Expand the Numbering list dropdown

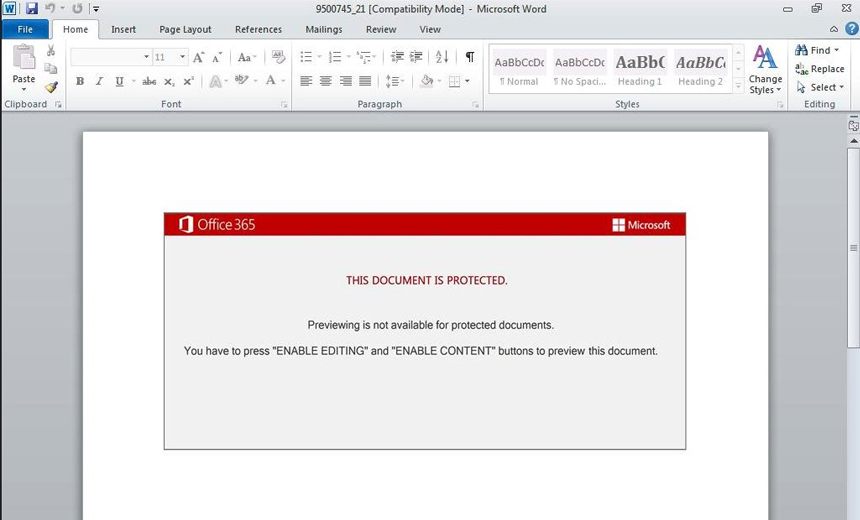pos(349,57)
